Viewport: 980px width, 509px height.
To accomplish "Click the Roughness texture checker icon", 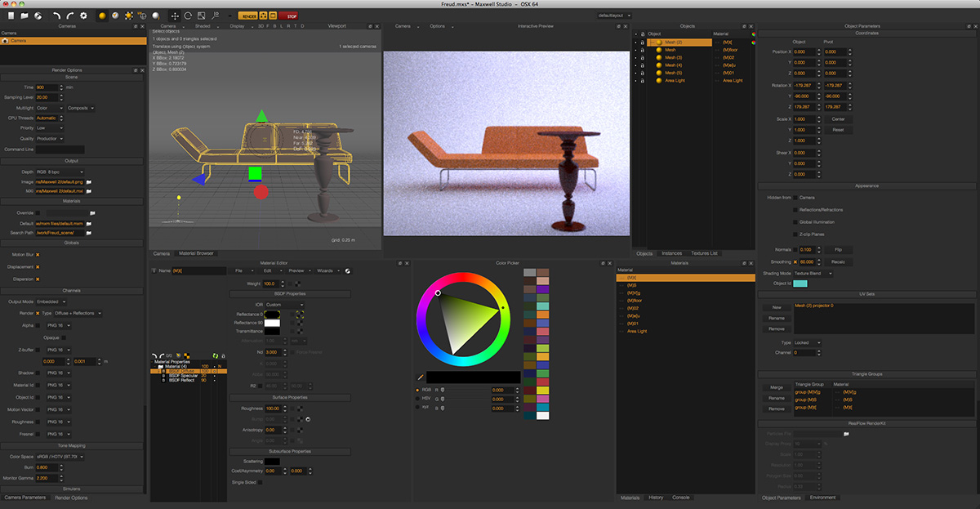I will 299,409.
